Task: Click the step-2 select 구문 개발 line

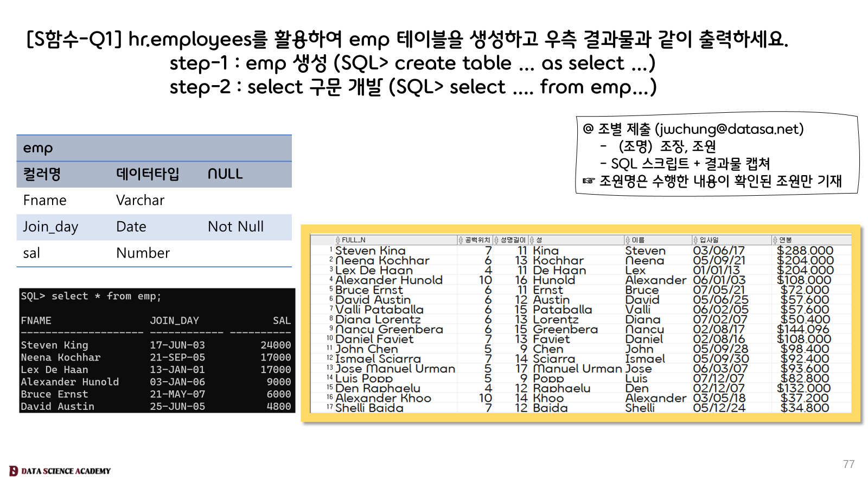Action: [413, 87]
